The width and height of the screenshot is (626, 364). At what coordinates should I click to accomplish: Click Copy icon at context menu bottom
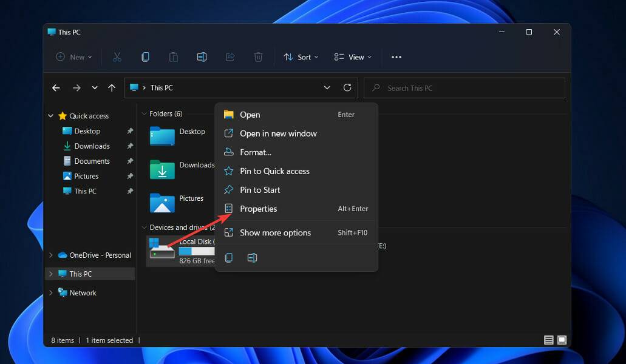click(229, 258)
